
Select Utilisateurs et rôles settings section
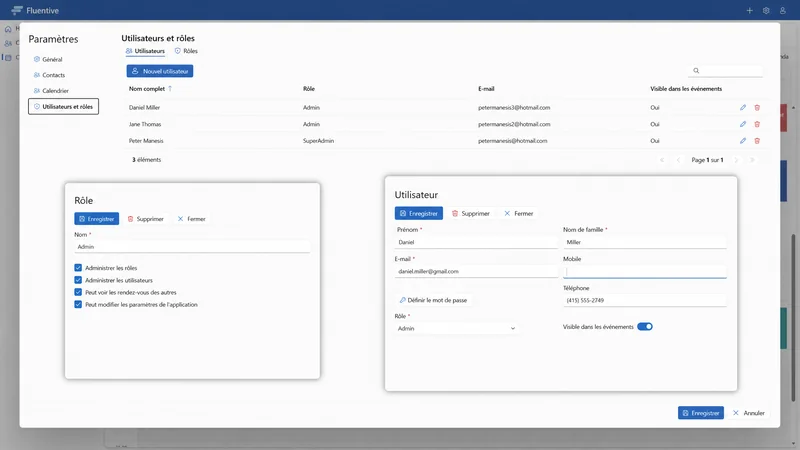63,107
